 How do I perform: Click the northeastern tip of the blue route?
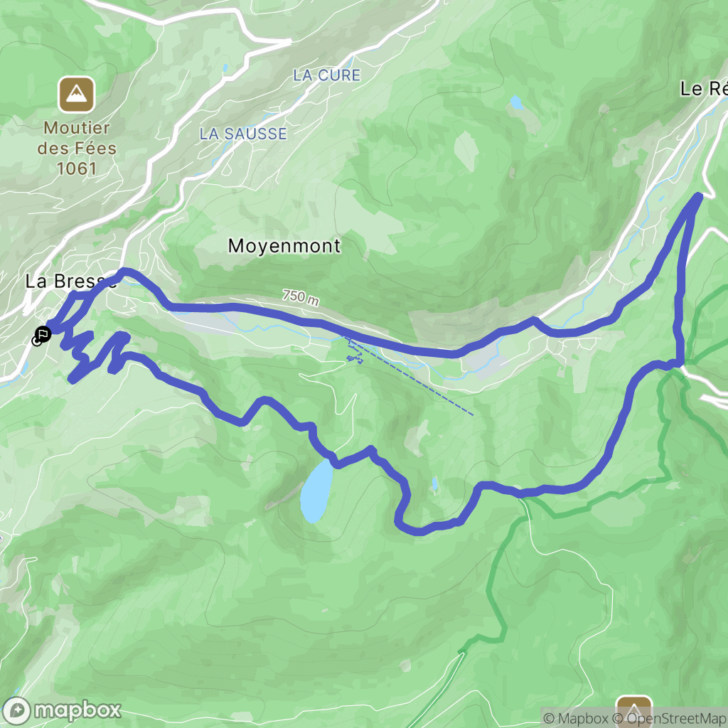[x=697, y=198]
